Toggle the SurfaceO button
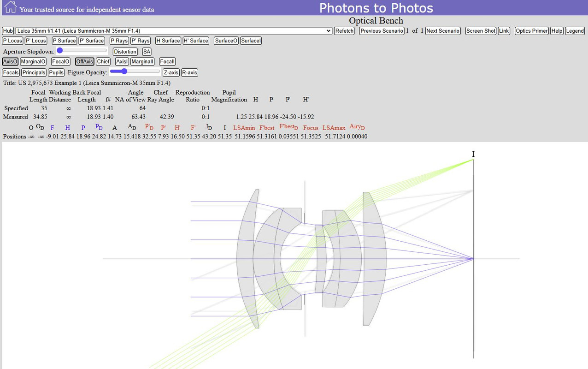Screen dimensions: 588x369 (226, 41)
